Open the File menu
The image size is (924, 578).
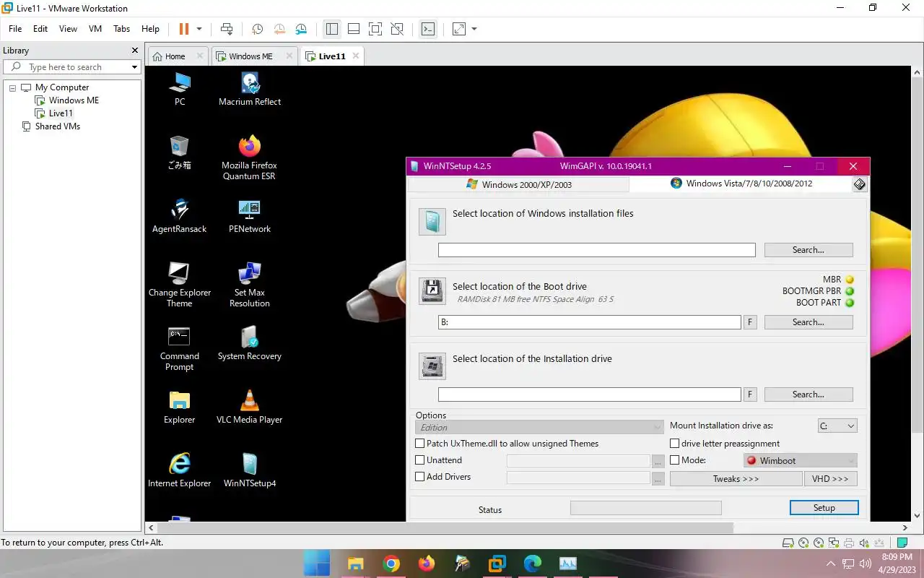click(15, 29)
